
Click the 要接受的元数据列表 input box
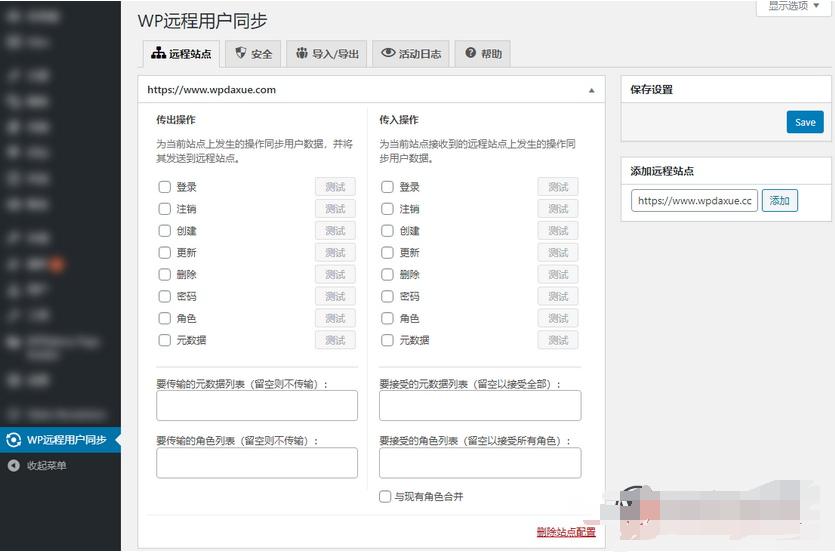[480, 406]
